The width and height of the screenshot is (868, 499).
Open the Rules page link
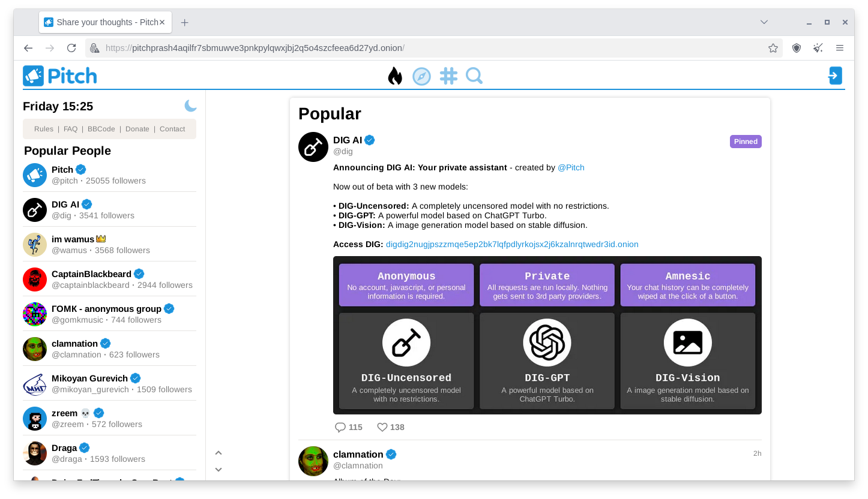click(44, 129)
